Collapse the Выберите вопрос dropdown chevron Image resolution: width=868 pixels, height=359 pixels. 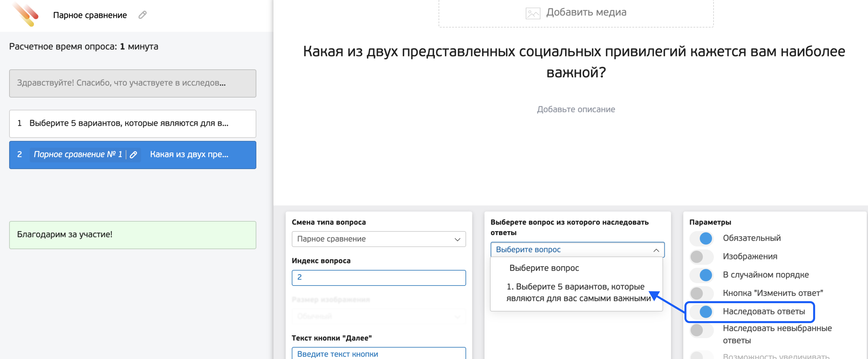click(656, 250)
